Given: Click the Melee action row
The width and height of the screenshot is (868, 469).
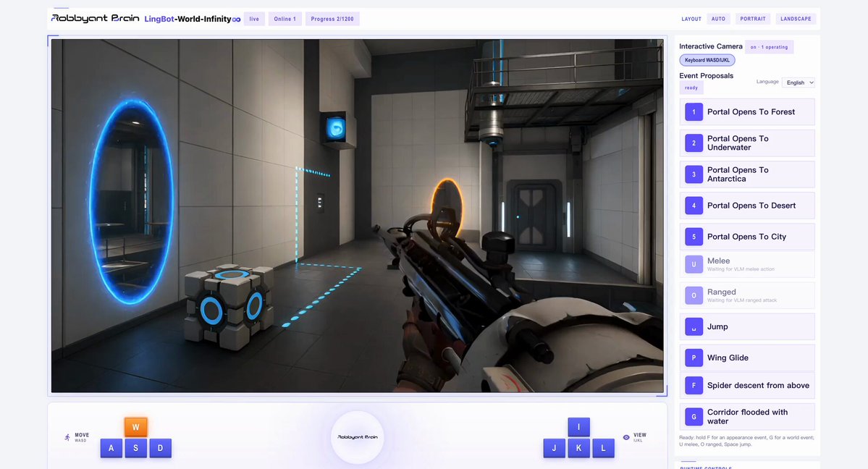Looking at the screenshot, I should tap(747, 264).
